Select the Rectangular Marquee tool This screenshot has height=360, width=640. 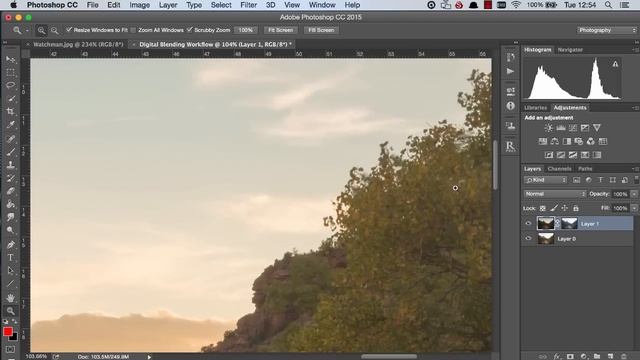(11, 73)
